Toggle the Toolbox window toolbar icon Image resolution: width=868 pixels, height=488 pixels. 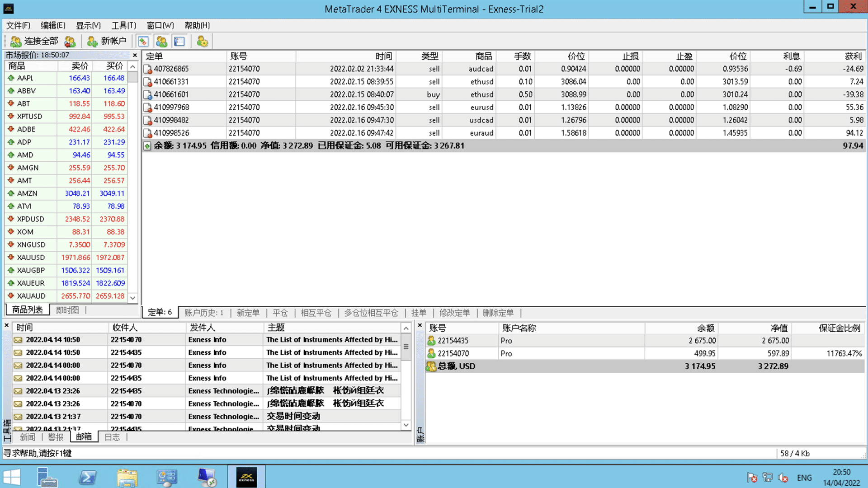point(179,42)
